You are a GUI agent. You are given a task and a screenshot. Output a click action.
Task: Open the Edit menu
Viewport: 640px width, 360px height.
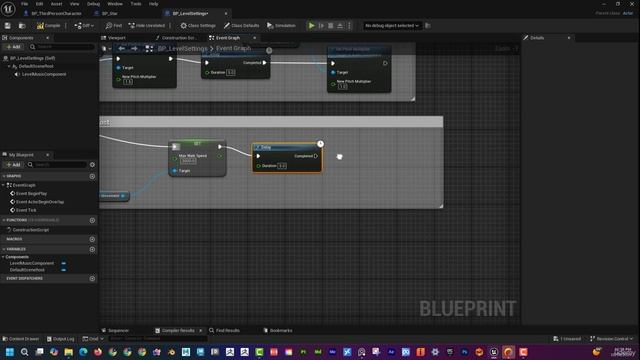(39, 4)
